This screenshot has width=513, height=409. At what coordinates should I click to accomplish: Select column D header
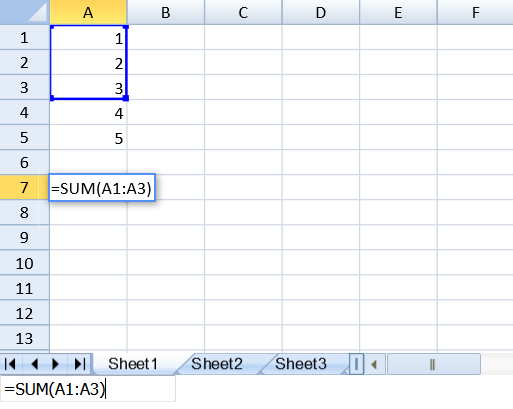[x=321, y=12]
